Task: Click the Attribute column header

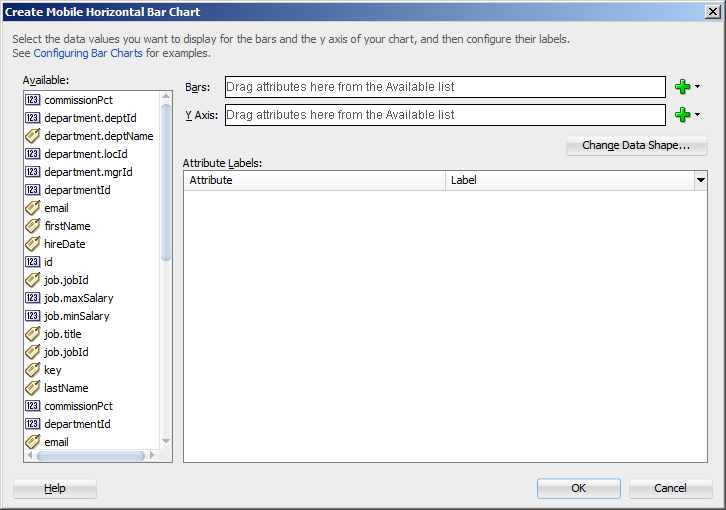Action: (314, 180)
